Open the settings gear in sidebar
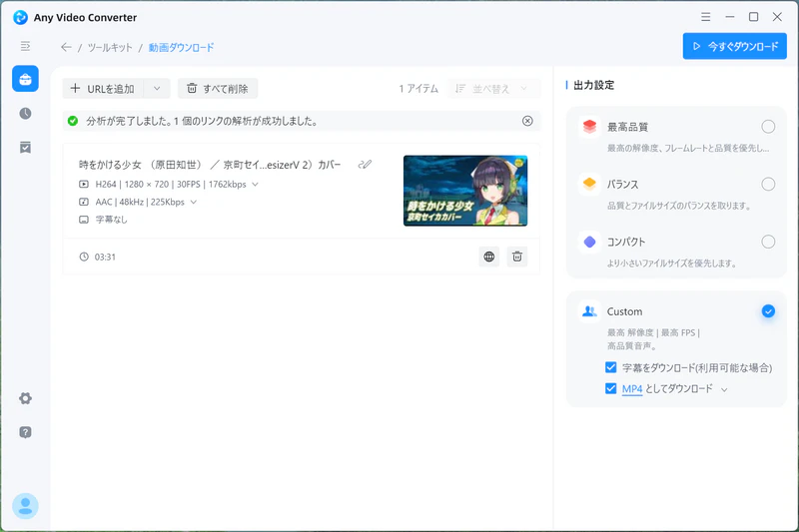 coord(25,398)
